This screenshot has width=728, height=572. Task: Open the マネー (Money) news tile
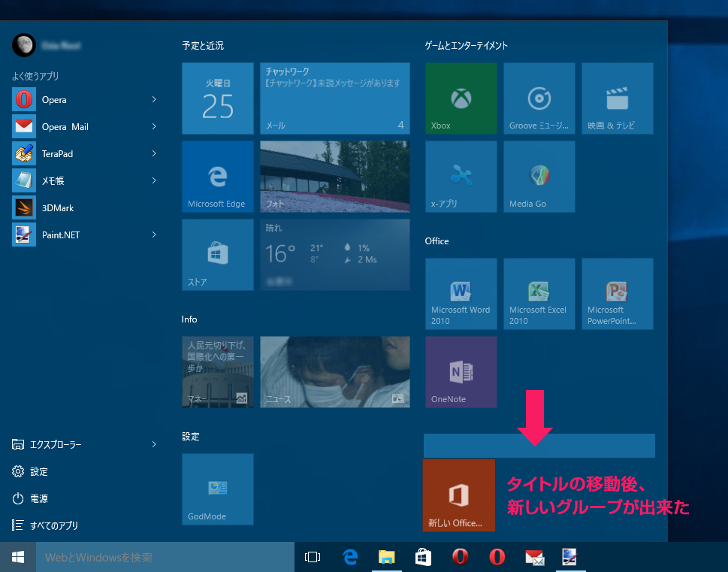pos(218,372)
